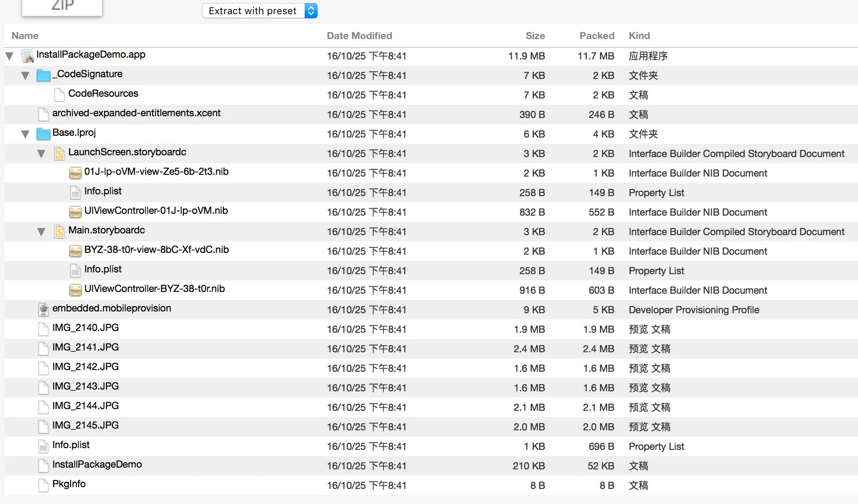Click the InstallPackageDemo.app application icon
The height and width of the screenshot is (504, 858).
click(x=28, y=55)
